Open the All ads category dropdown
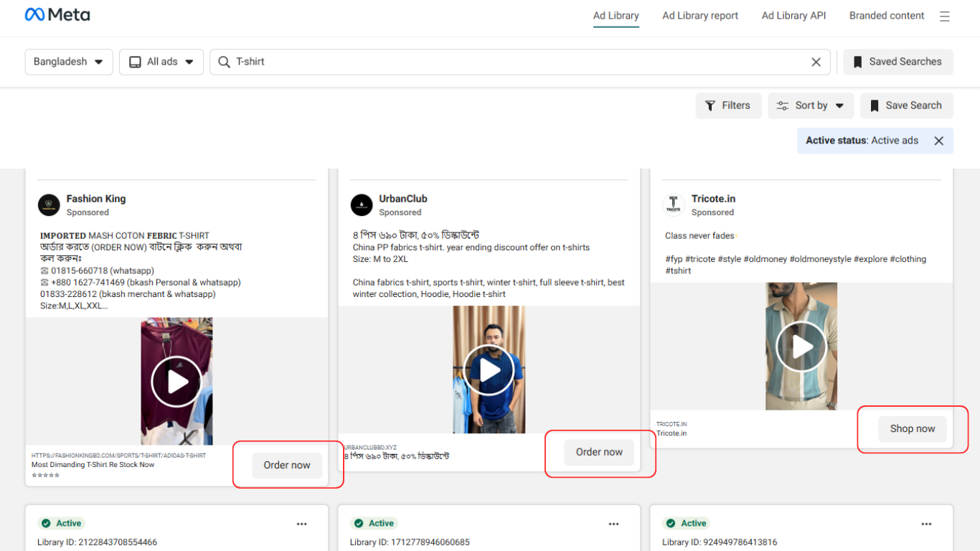The width and height of the screenshot is (980, 551). 161,62
